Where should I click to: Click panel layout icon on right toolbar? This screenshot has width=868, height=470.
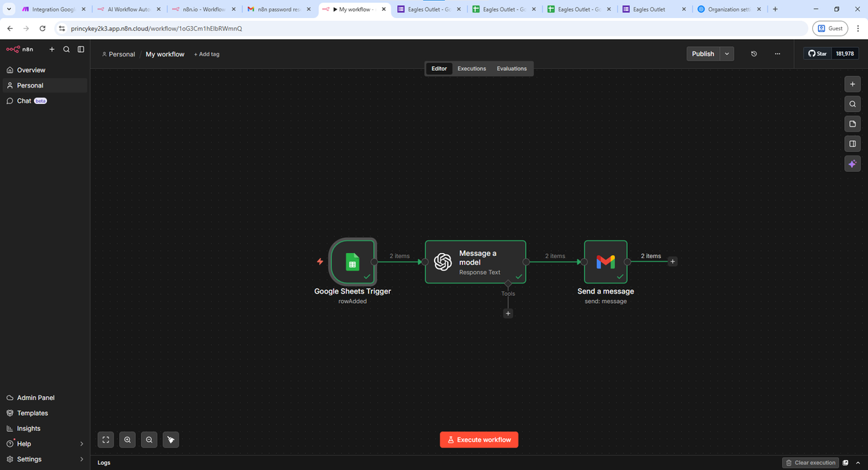853,143
